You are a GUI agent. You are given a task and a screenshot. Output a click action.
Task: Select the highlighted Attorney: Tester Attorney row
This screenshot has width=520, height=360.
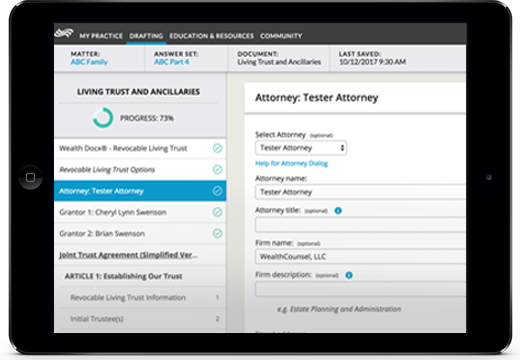140,191
